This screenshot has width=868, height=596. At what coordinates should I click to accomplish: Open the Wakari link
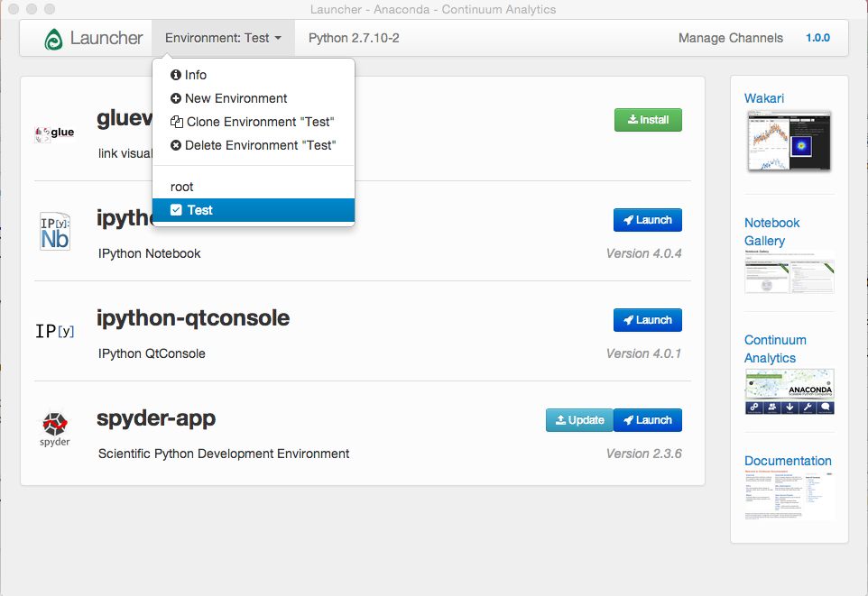[764, 98]
